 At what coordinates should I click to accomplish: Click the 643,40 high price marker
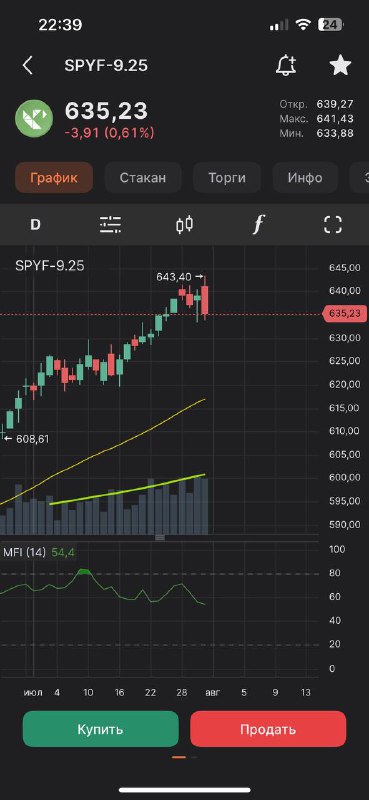[x=174, y=277]
